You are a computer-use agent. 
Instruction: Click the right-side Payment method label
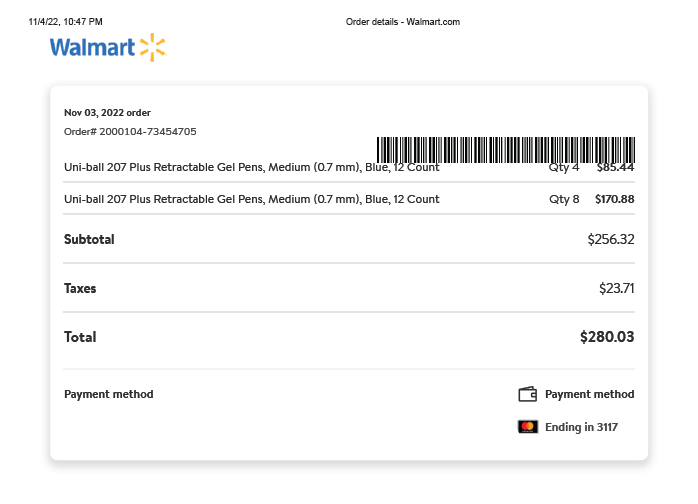click(x=590, y=394)
